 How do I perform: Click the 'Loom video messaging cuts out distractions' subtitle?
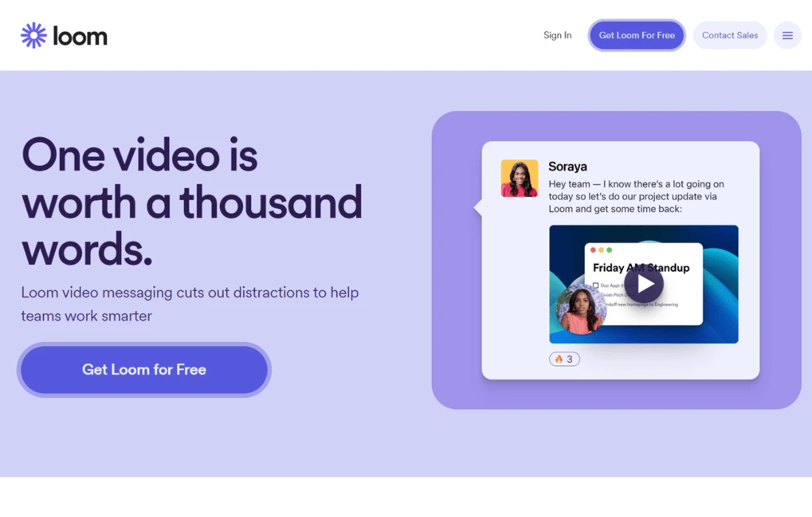[x=190, y=304]
